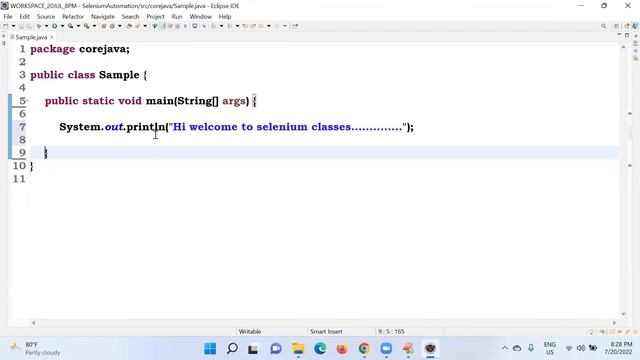Image resolution: width=640 pixels, height=360 pixels.
Task: Open the File menu
Action: tap(8, 16)
